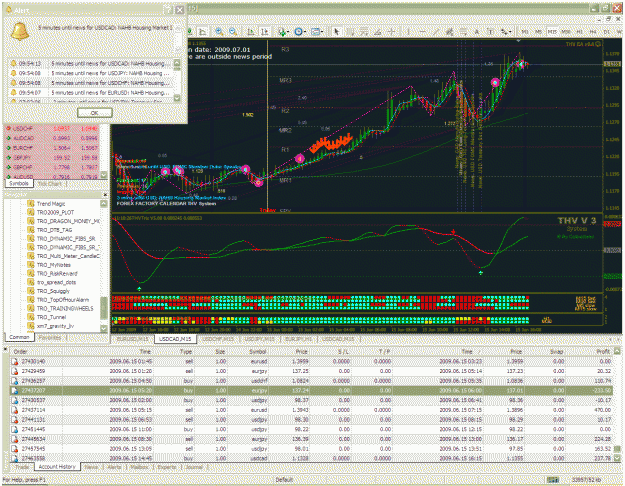
Task: Open the terminal Journal tab
Action: 194,467
